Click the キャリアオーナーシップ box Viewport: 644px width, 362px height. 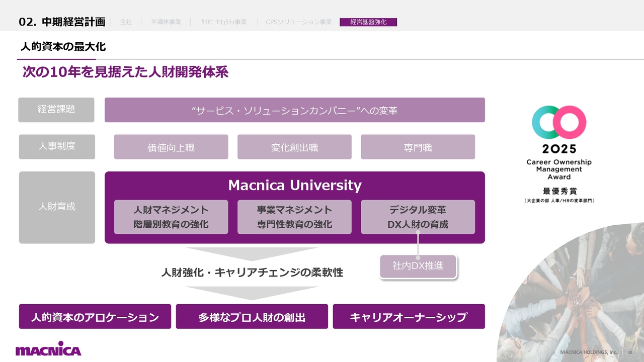(x=409, y=317)
